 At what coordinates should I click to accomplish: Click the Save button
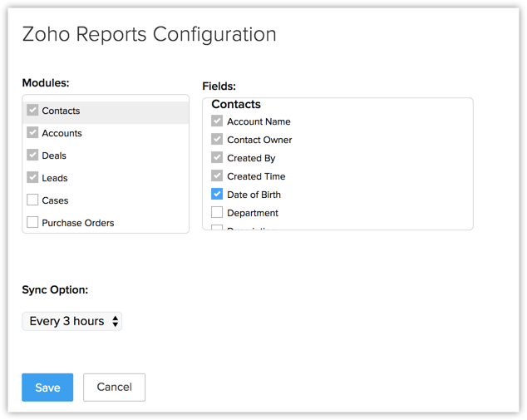[47, 388]
